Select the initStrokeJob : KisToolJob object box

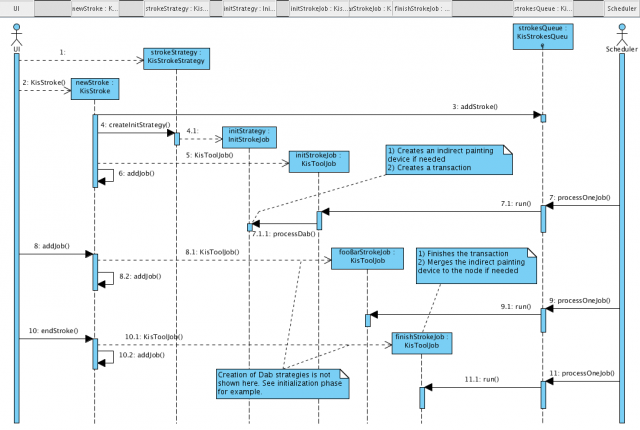[x=319, y=161]
